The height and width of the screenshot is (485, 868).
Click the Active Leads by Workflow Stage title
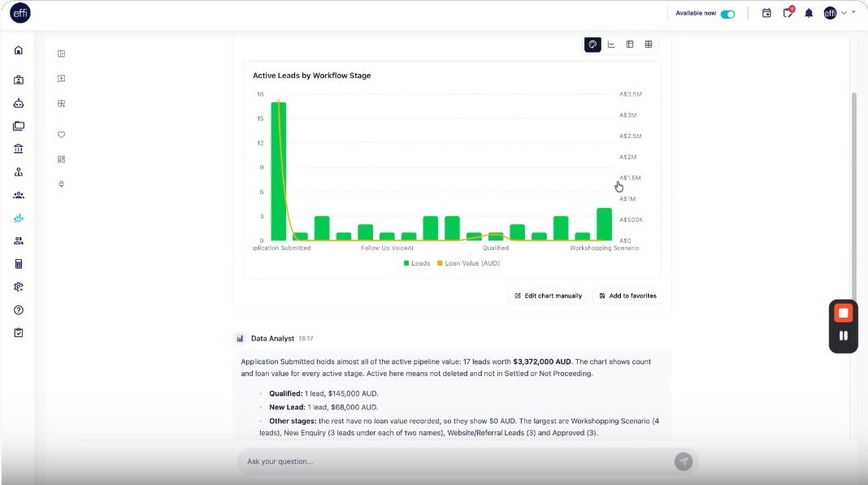(x=311, y=76)
